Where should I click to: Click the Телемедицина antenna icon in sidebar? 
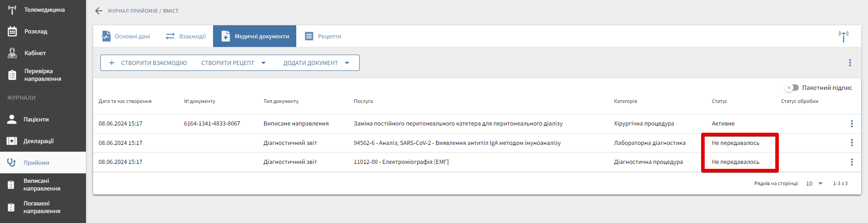12,10
